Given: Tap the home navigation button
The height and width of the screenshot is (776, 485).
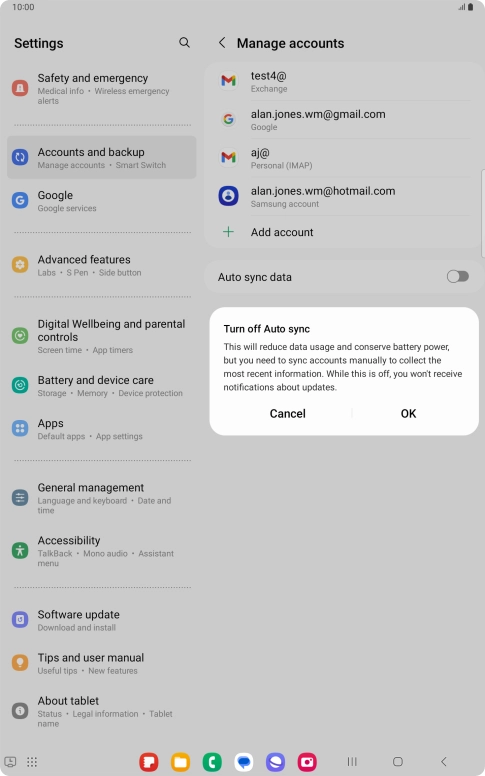Looking at the screenshot, I should 397,762.
